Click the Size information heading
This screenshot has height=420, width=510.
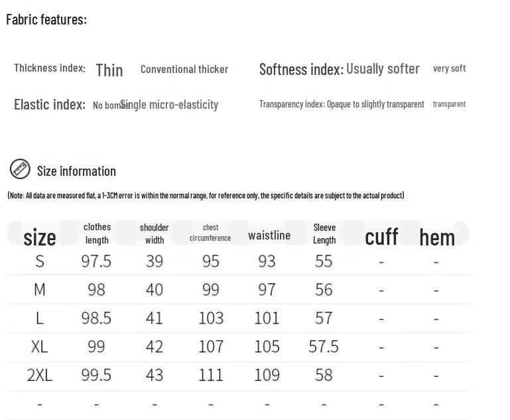[76, 171]
